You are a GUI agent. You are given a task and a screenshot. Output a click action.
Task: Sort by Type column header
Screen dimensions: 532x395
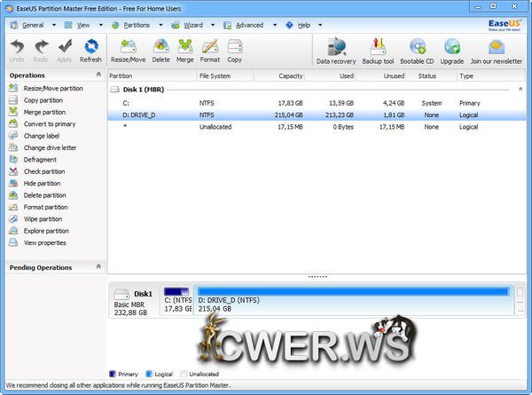(491, 76)
